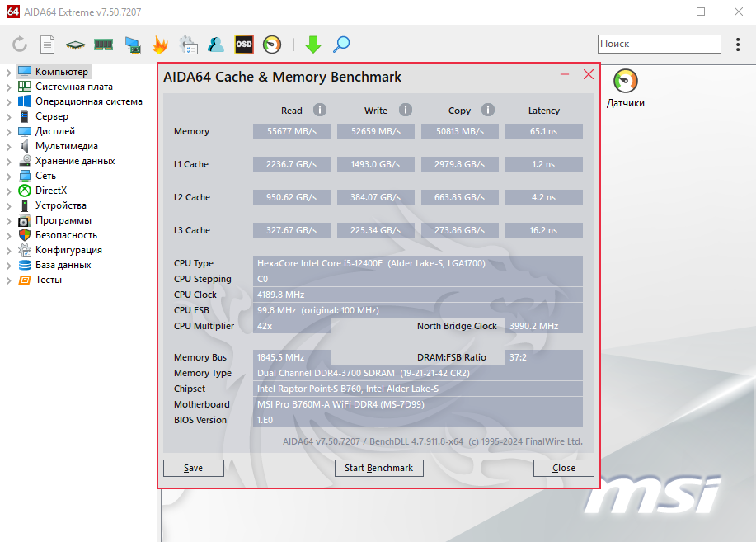
Task: Open the checklist preferences toolbar icon
Action: [x=188, y=45]
